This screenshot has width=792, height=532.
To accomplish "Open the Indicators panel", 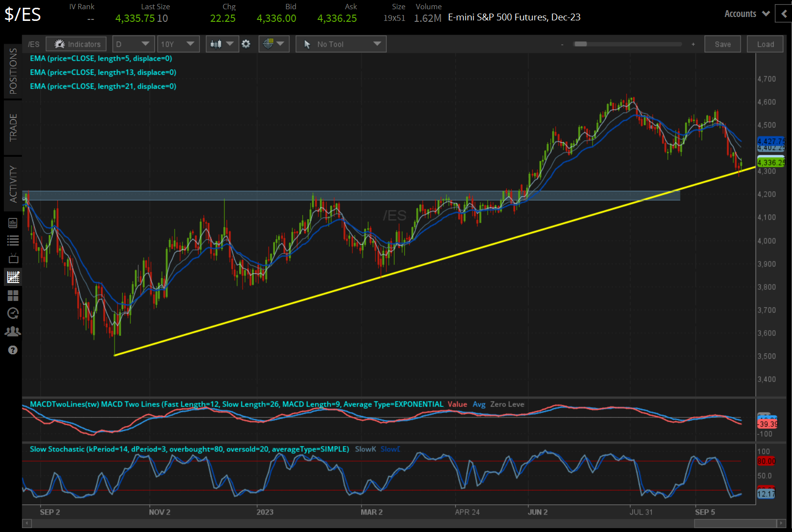I will coord(76,44).
